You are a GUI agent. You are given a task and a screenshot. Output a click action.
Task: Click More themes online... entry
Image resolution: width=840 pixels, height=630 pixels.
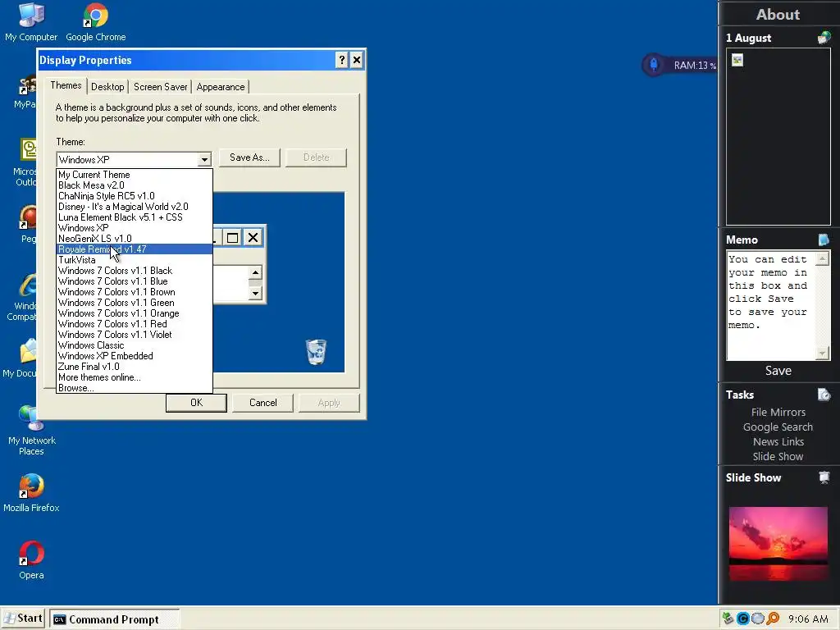tap(135, 377)
